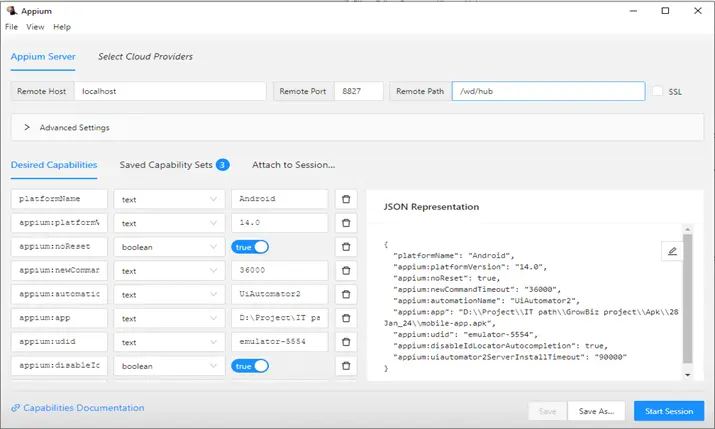Edit the raw JSON representation with the pencil icon
715x429 pixels.
672,251
